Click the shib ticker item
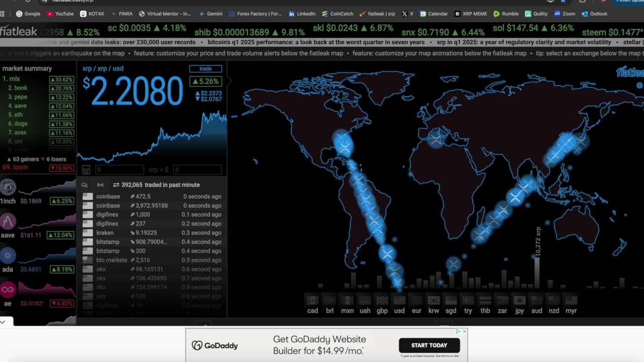644x362 pixels. pos(250,32)
